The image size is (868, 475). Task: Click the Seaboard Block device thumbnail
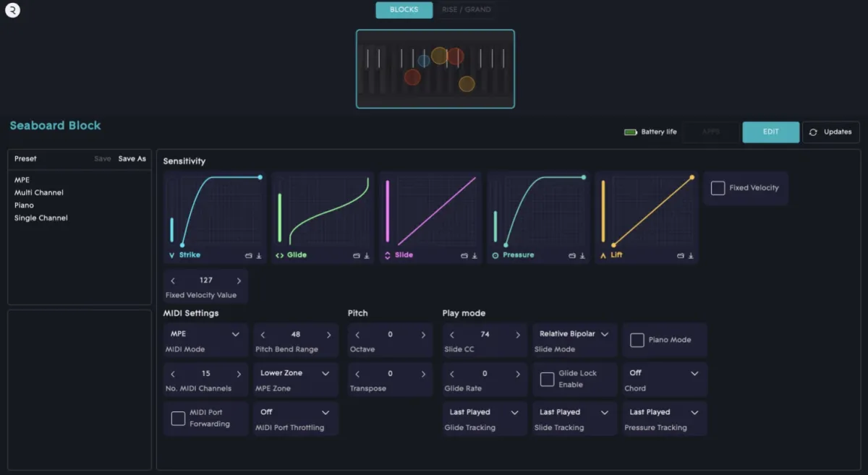[x=435, y=69]
